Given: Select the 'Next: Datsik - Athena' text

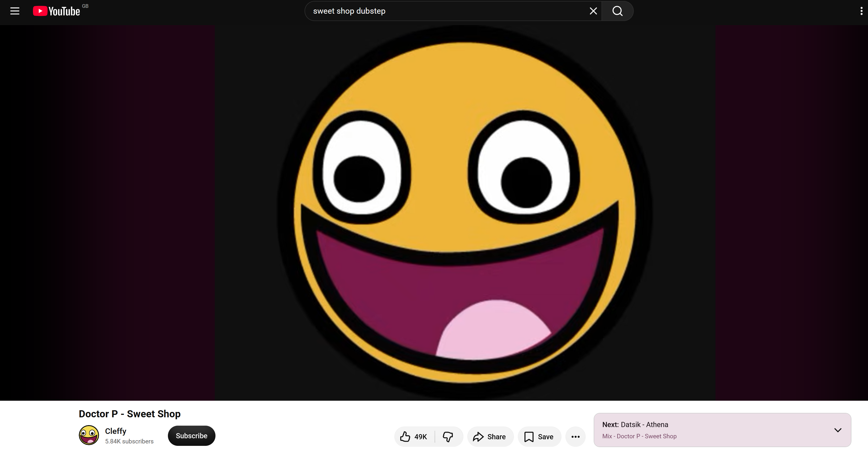Looking at the screenshot, I should click(x=635, y=424).
